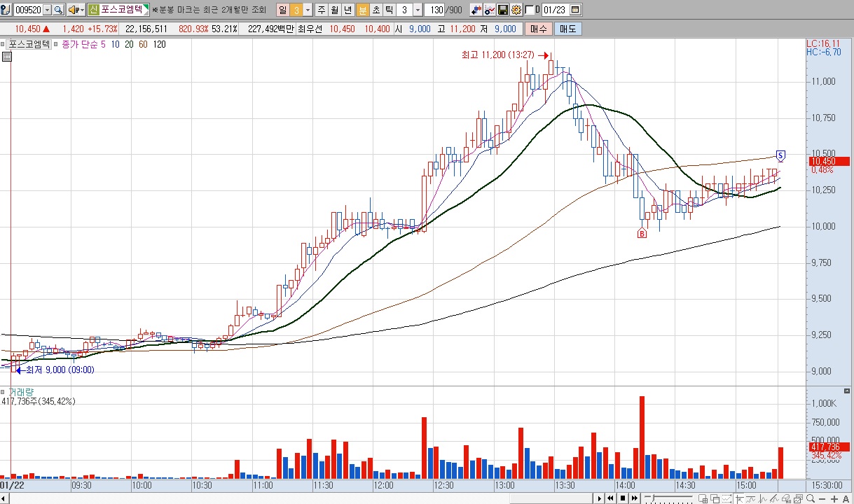
Task: Click the magnifier zoom icon in the bottom toolbar
Action: (x=810, y=498)
